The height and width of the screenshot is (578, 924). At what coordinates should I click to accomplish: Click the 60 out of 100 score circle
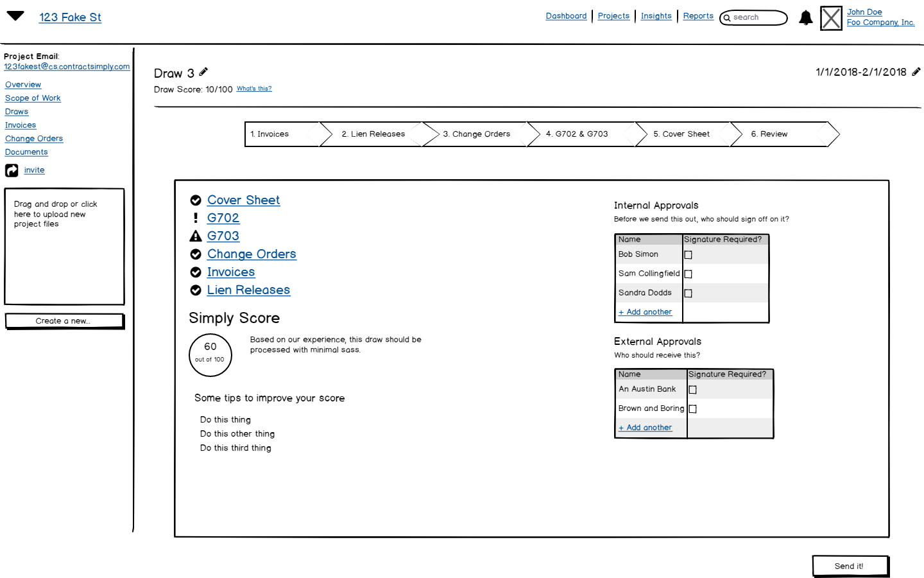(210, 355)
